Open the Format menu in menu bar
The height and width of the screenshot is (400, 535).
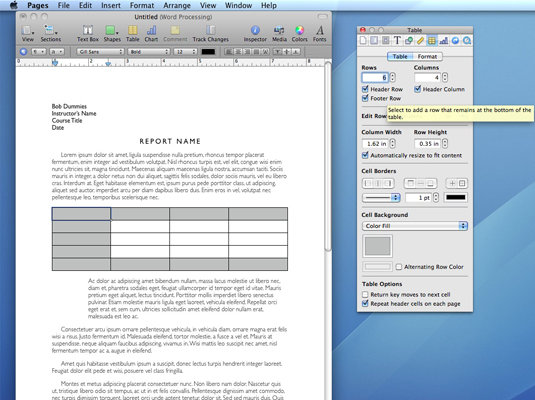click(x=142, y=5)
